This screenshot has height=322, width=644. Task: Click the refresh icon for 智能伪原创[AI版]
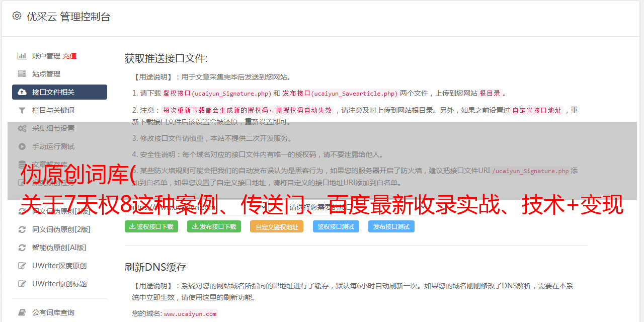[22, 248]
